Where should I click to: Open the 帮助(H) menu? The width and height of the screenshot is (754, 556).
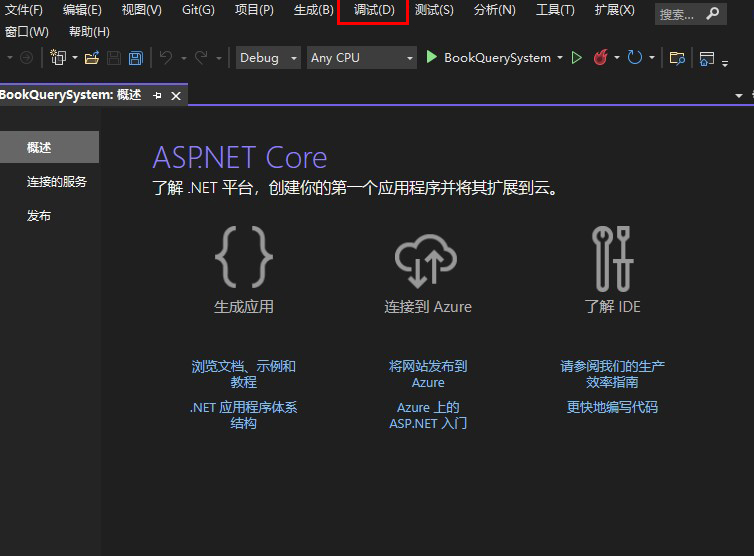[x=89, y=32]
